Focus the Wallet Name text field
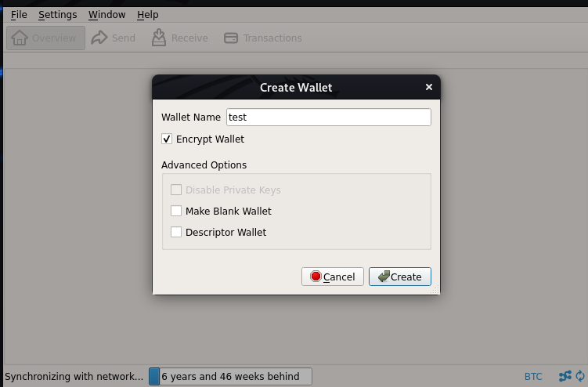This screenshot has width=588, height=387. 328,117
